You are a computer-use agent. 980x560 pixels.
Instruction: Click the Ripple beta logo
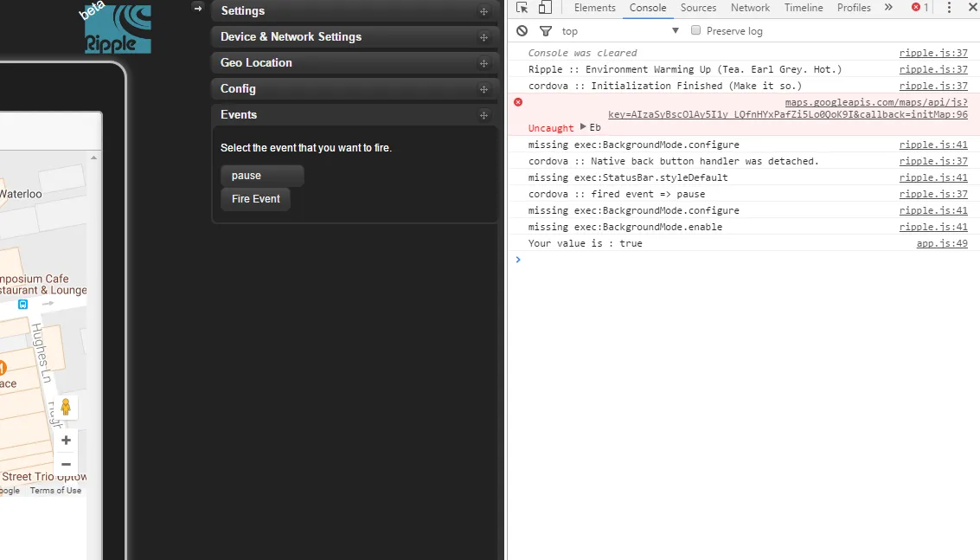117,29
